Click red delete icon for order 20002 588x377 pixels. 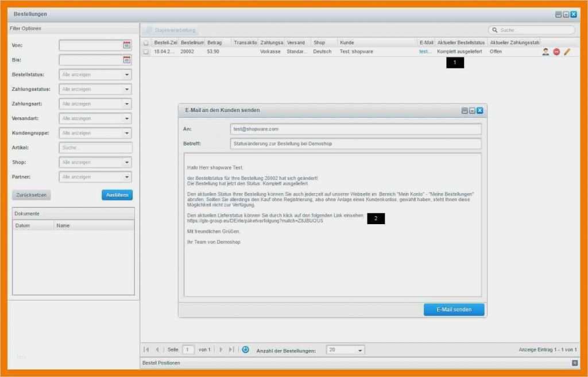[556, 52]
